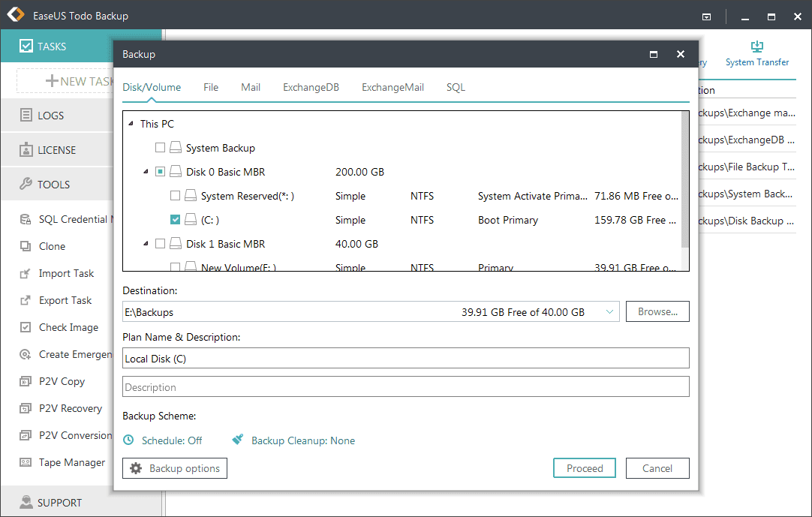This screenshot has width=812, height=517.
Task: Open the Mail backup tab
Action: tap(251, 87)
